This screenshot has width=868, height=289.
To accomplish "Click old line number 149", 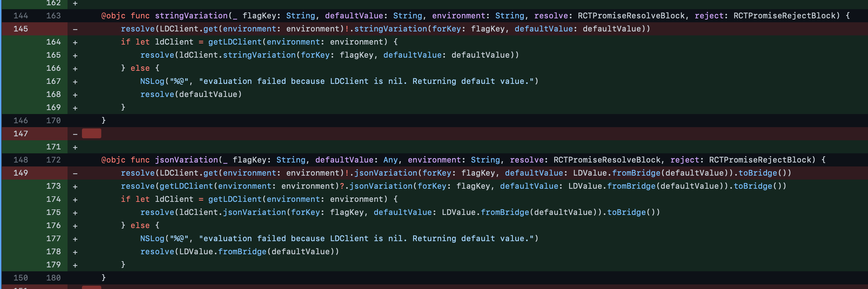I will pos(21,173).
